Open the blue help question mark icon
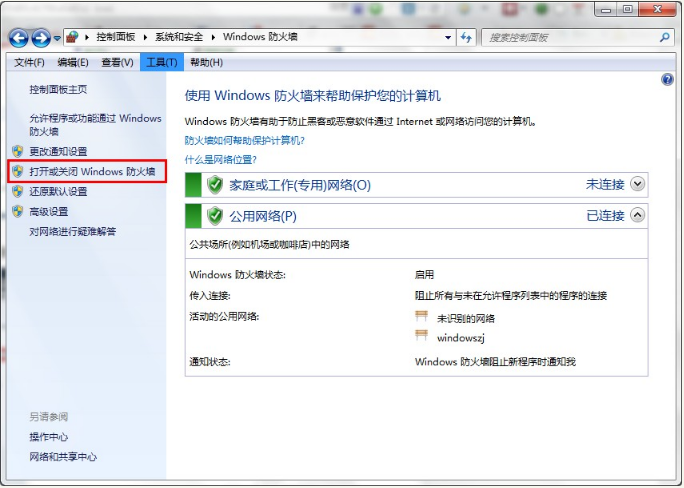This screenshot has height=488, width=684. [667, 79]
